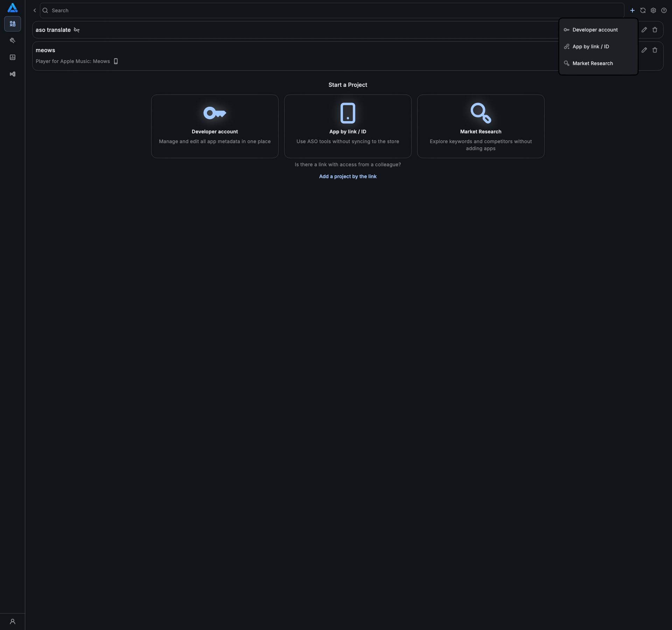672x630 pixels.
Task: Delete the aso translate project
Action: pyautogui.click(x=654, y=30)
